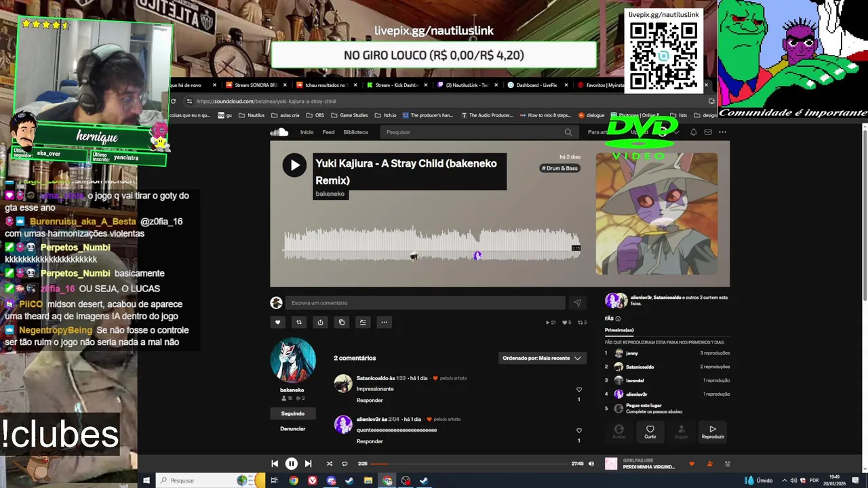
Task: Open the share track option
Action: [x=320, y=322]
